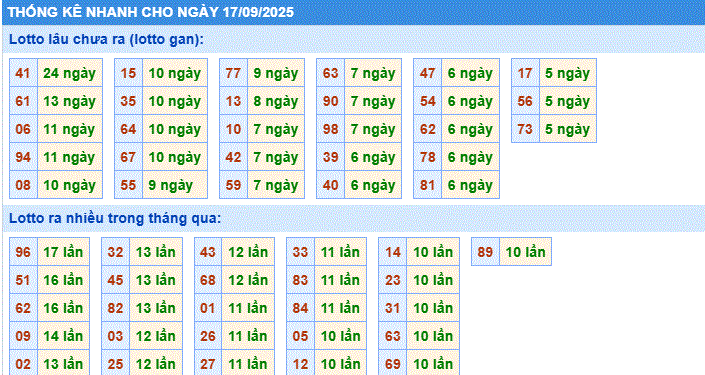Viewport: 705px width, 375px height.
Task: Select number 78 in the gan table
Action: tap(428, 157)
